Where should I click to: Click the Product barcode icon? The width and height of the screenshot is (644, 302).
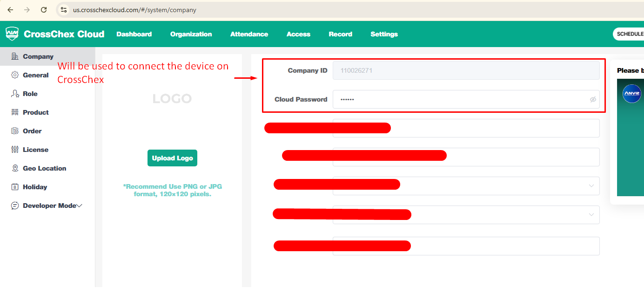(x=15, y=112)
